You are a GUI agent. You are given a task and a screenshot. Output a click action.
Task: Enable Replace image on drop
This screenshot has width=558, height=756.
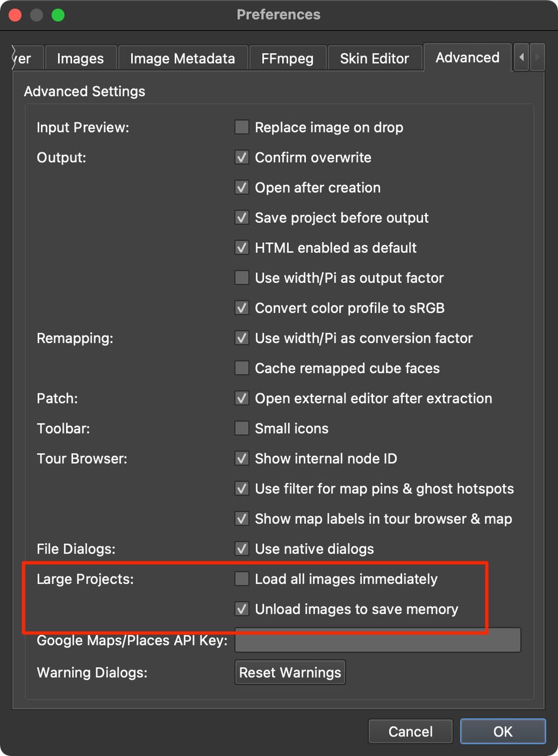242,127
